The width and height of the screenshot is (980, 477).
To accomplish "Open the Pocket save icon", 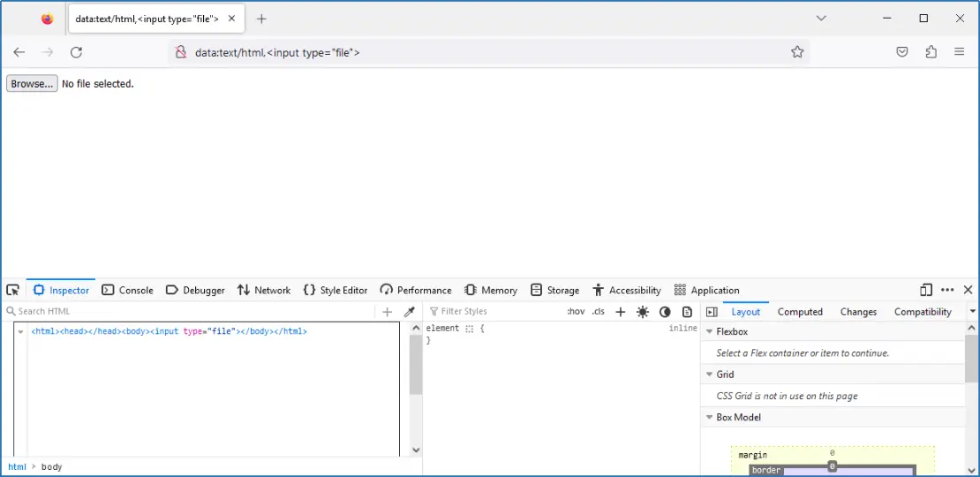I will pos(902,52).
